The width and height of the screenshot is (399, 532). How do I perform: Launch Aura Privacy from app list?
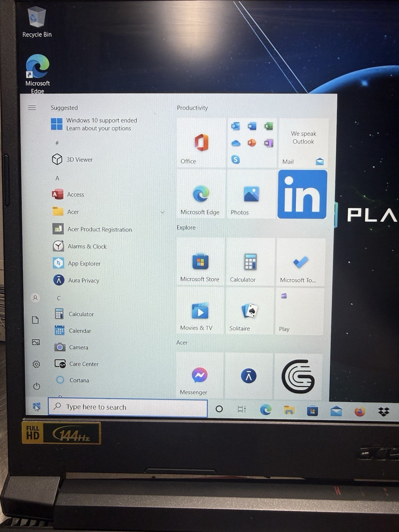pyautogui.click(x=76, y=280)
